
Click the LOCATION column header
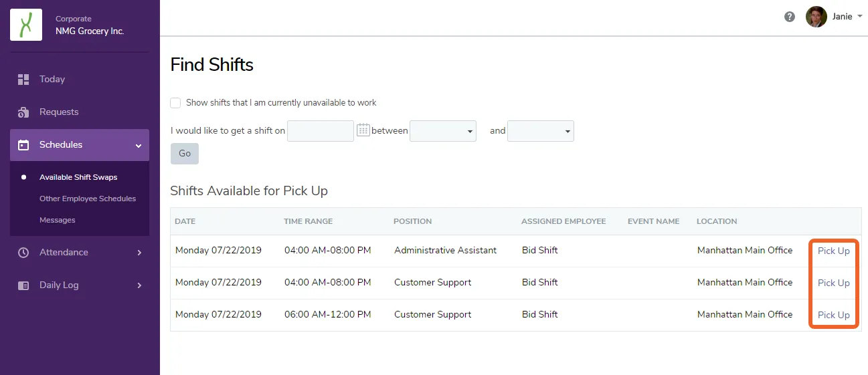(x=717, y=221)
